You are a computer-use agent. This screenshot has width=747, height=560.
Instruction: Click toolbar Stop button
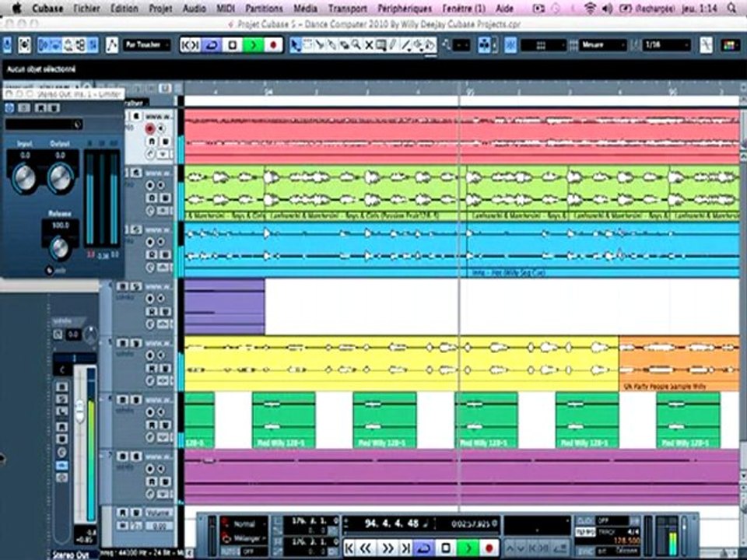(233, 45)
